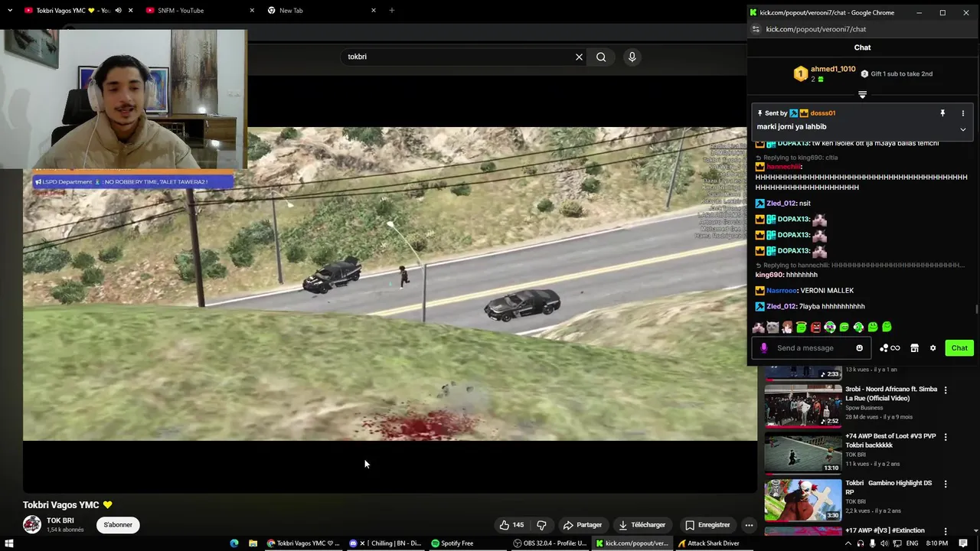Open OBS 32.0.4 from taskbar
The image size is (980, 551).
[x=550, y=543]
